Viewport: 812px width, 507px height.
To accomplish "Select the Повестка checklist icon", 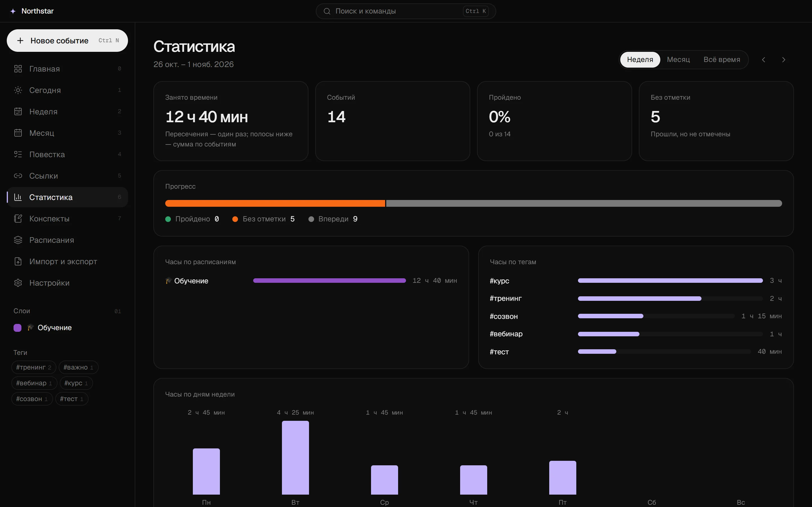I will (x=18, y=154).
